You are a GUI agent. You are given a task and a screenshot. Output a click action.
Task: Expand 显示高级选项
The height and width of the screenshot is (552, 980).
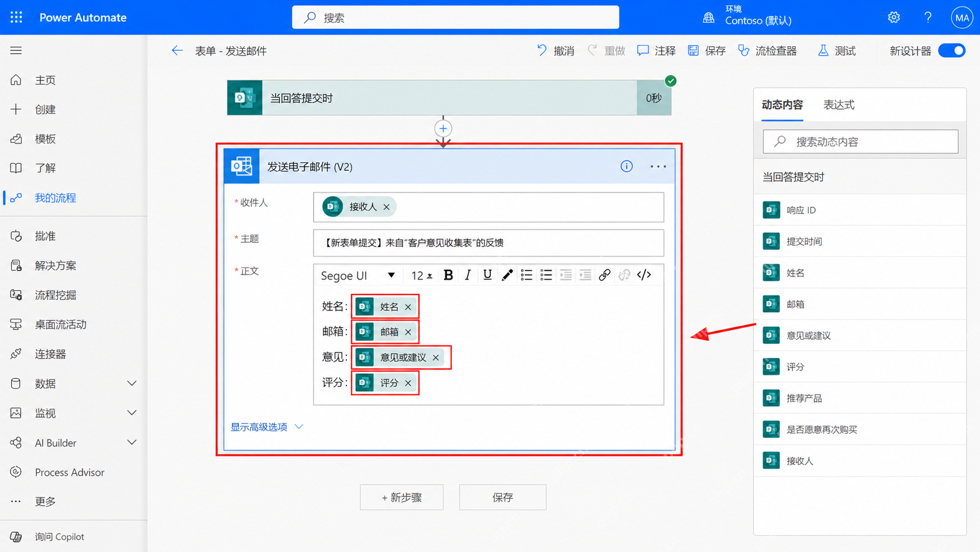[x=267, y=427]
